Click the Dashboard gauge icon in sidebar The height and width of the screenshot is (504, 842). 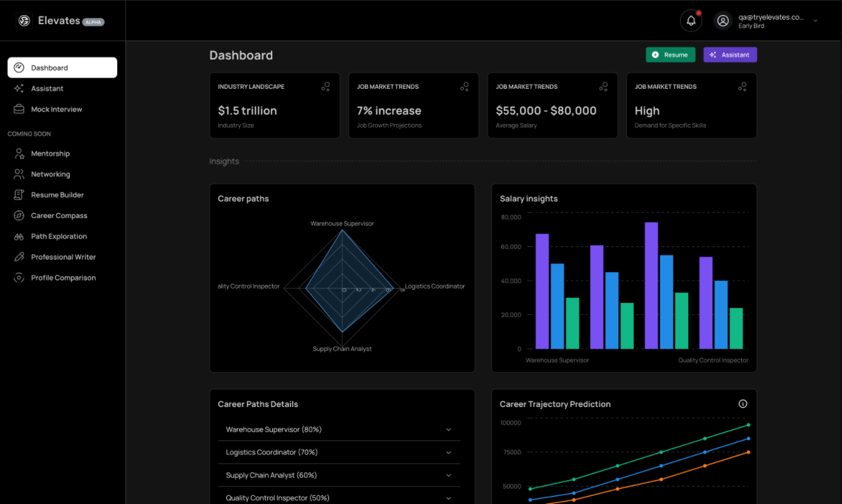point(19,67)
